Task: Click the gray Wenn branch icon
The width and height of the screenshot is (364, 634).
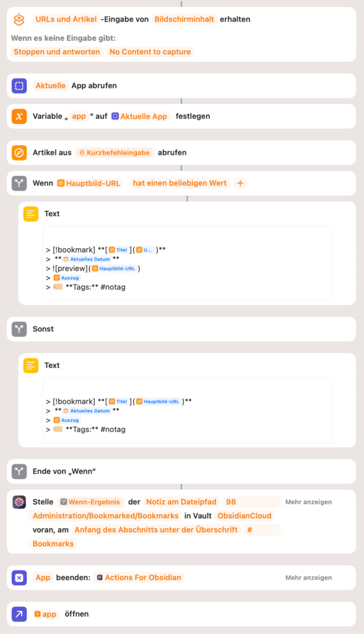Action: (19, 183)
